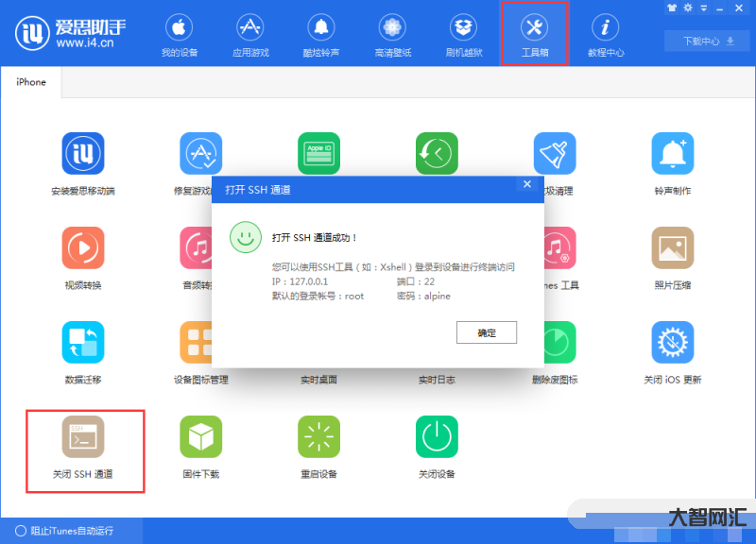Image resolution: width=756 pixels, height=544 pixels.
Task: Open 关闭 iOS 更新 tool
Action: (x=673, y=352)
